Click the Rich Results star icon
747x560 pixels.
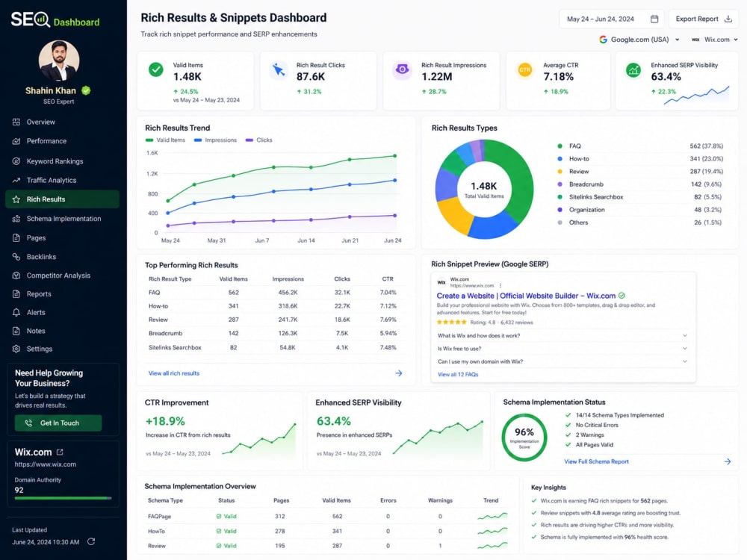tap(16, 199)
